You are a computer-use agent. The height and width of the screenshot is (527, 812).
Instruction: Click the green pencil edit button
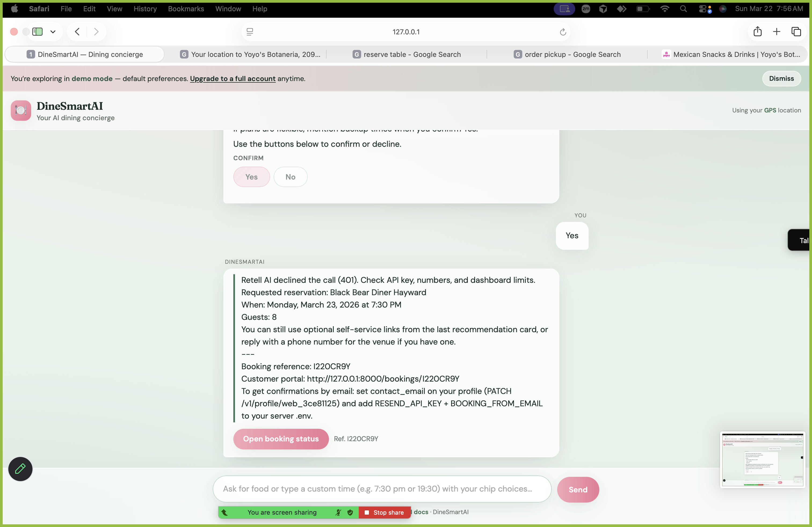pyautogui.click(x=20, y=469)
